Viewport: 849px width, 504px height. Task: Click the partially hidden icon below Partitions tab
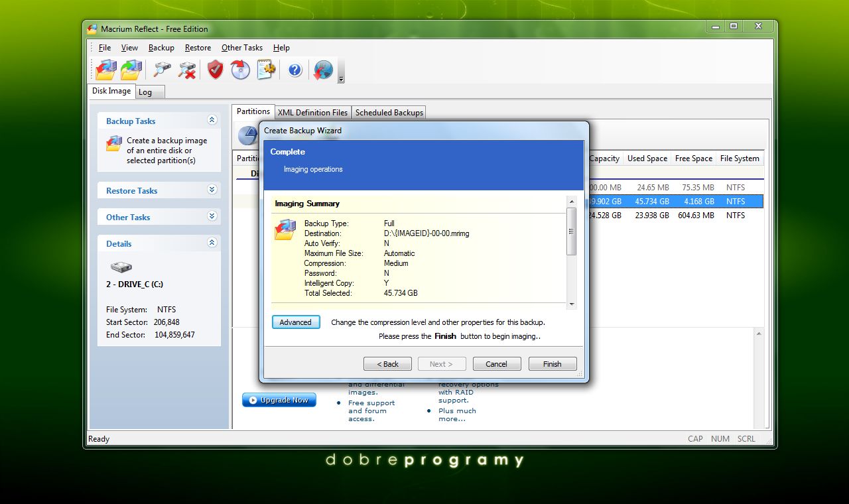click(x=248, y=135)
